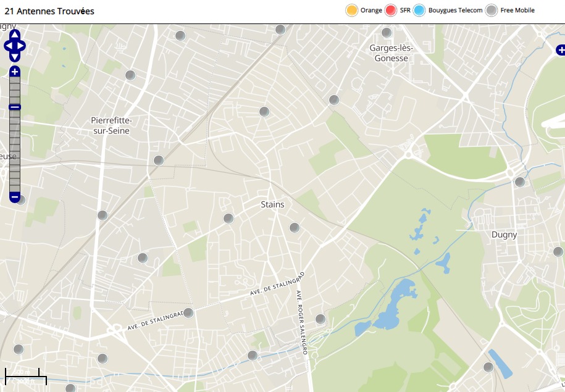
Task: Pan the map up with the north arrow
Action: 15,35
